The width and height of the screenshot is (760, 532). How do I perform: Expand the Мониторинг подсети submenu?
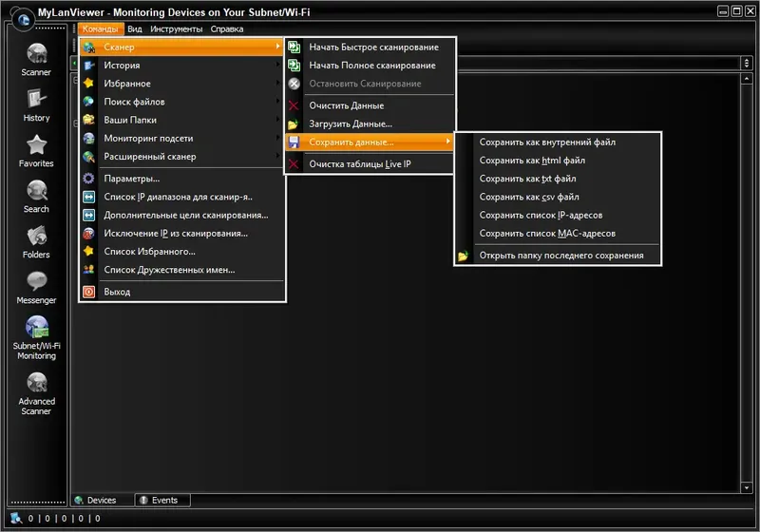[181, 138]
